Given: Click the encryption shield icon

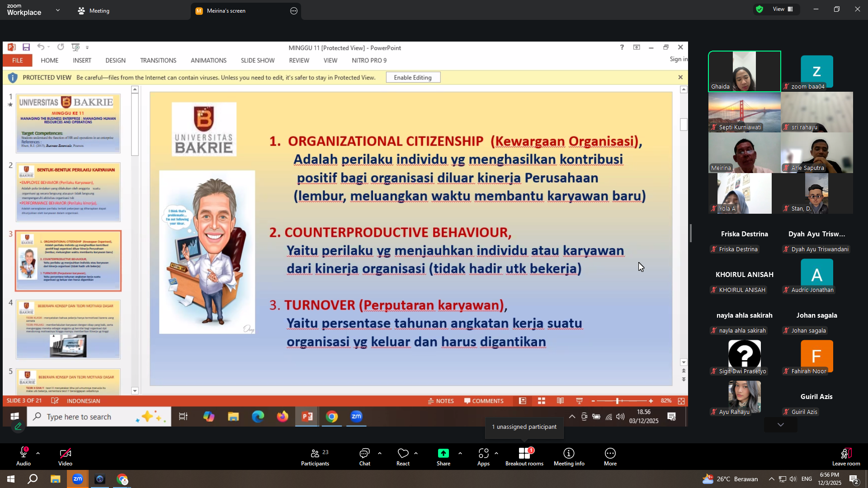Looking at the screenshot, I should coord(759,9).
